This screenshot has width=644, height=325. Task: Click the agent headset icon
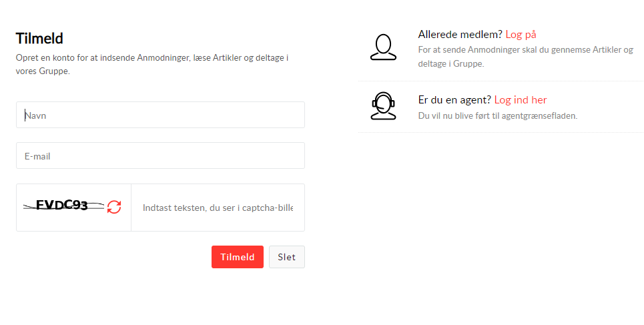click(x=383, y=106)
